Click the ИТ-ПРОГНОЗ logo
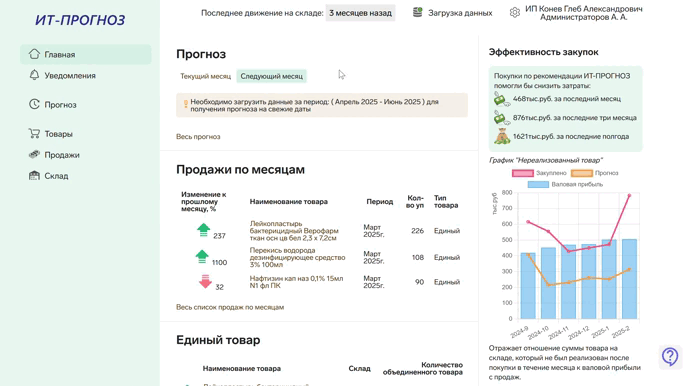 [80, 20]
